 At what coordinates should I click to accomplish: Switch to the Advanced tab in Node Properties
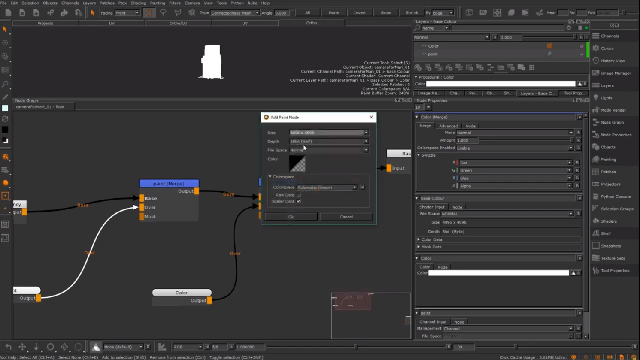click(448, 126)
